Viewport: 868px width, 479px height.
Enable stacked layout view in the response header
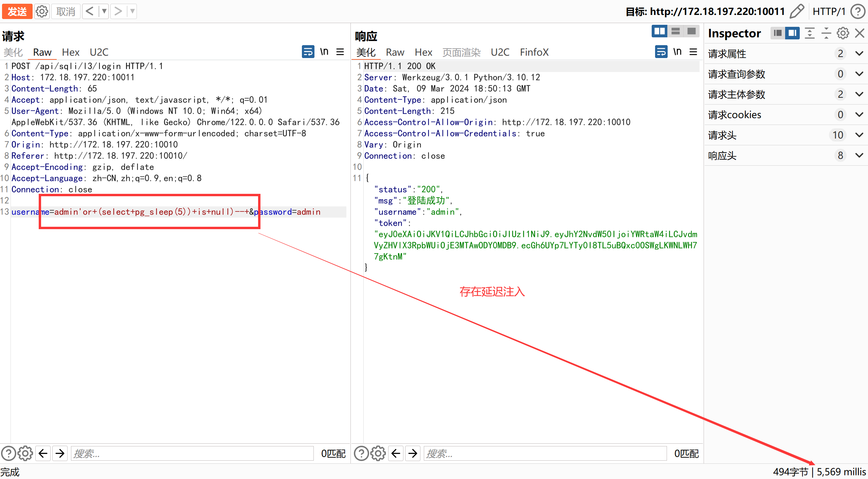(675, 31)
